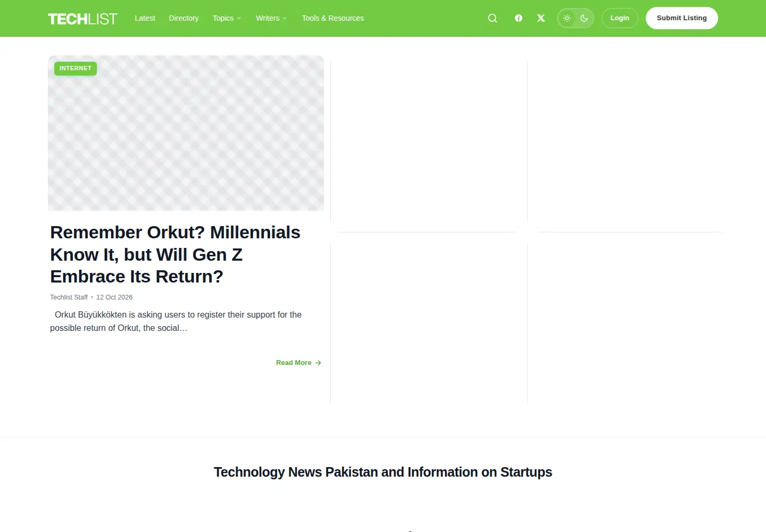
Task: Click the Submit Listing button
Action: click(682, 18)
